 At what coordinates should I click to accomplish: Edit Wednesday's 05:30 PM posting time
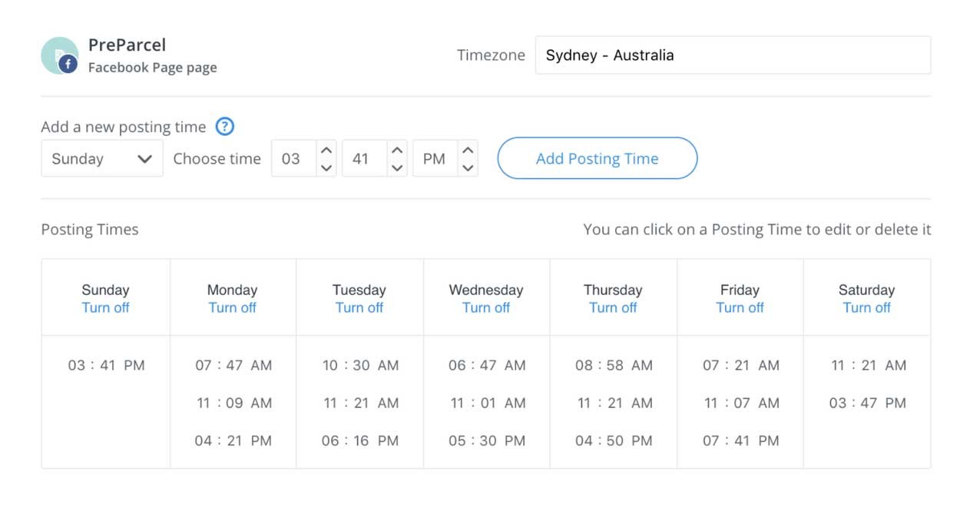(x=487, y=440)
